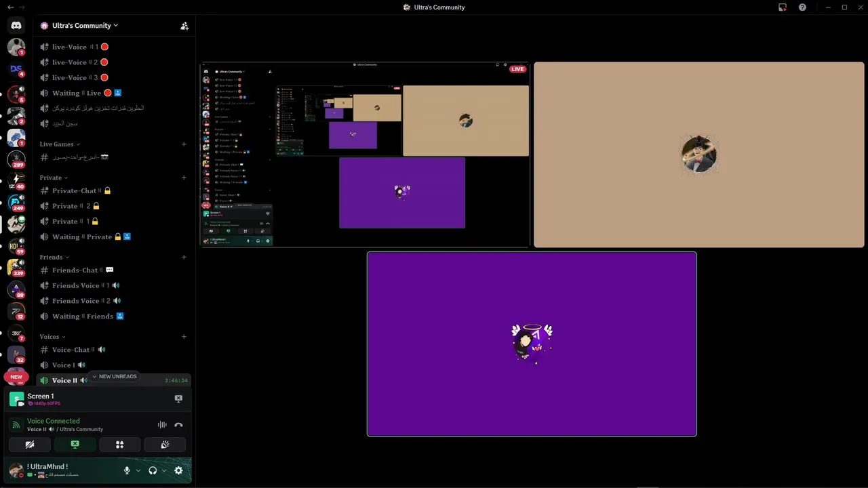Join Friends Voice ॥ 1 channel
Image resolution: width=868 pixels, height=488 pixels.
[114, 285]
